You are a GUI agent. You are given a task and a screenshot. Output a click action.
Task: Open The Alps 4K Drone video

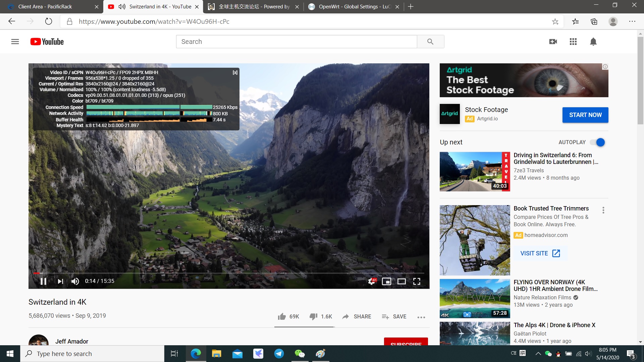coord(554,325)
